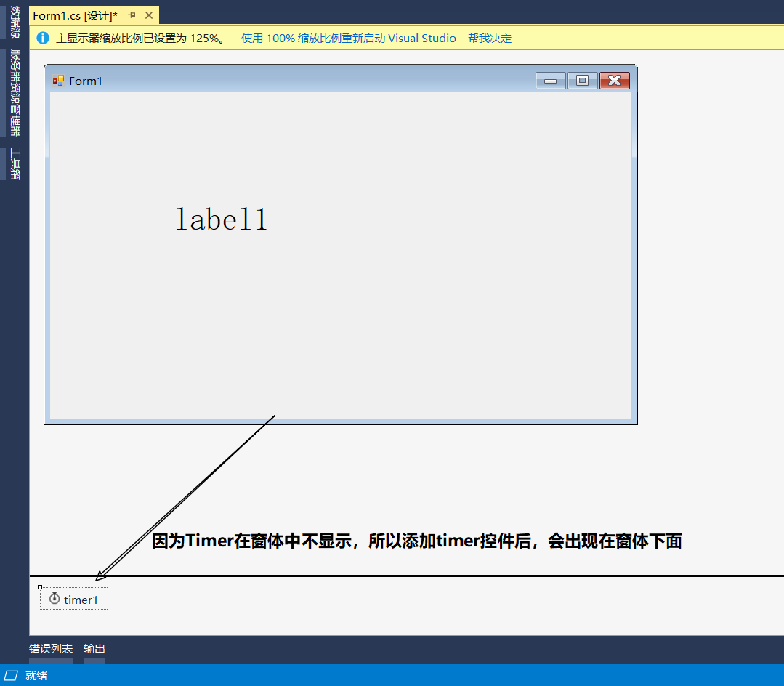Image resolution: width=784 pixels, height=686 pixels.
Task: Select the label1 control on the form
Action: pos(222,219)
